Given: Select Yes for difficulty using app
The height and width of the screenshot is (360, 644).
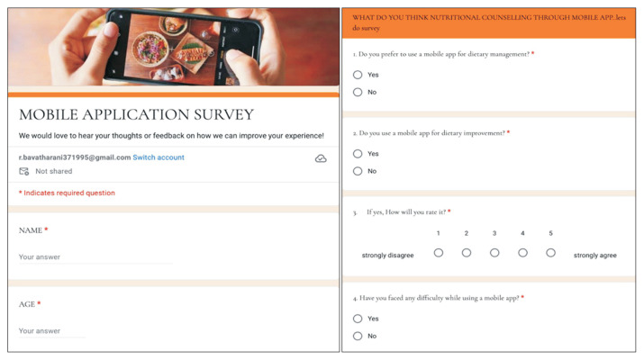Looking at the screenshot, I should 358,319.
